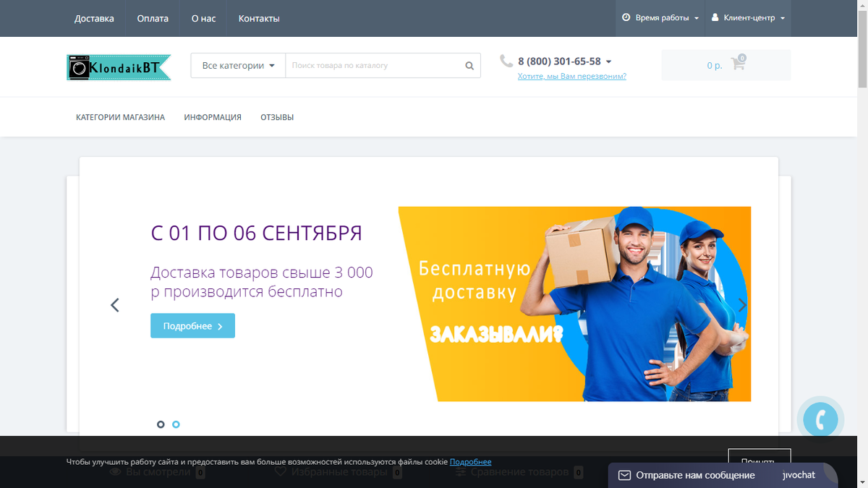Select the second slider dot indicator

[x=176, y=424]
